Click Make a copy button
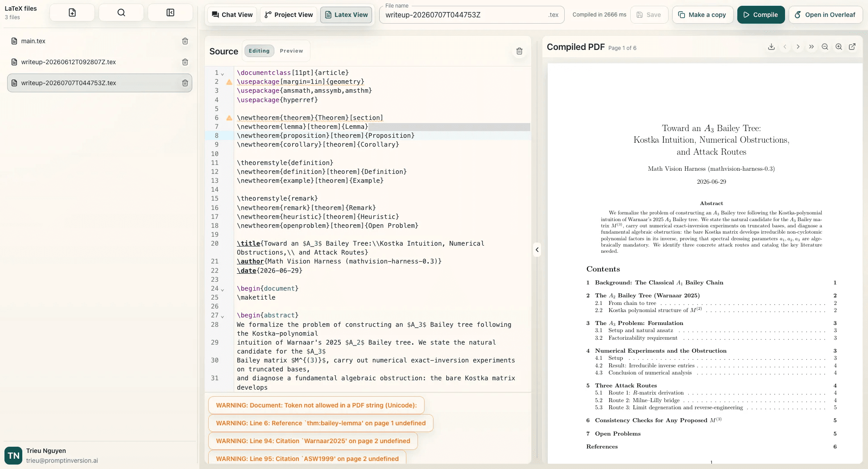The image size is (868, 469). 702,15
